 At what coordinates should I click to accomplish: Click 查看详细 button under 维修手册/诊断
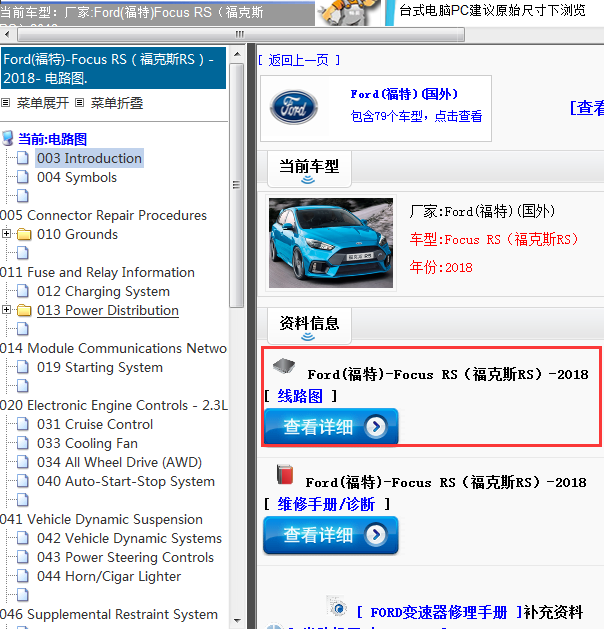[x=331, y=535]
